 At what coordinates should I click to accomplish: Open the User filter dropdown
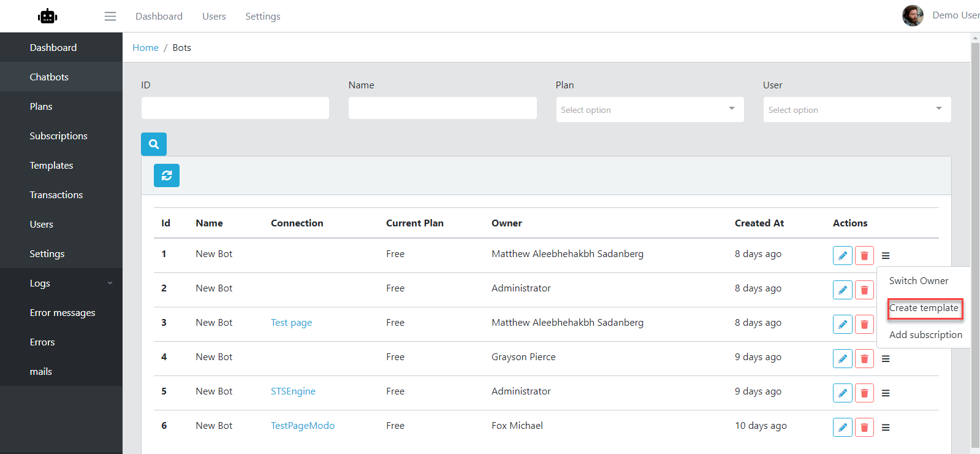click(857, 109)
